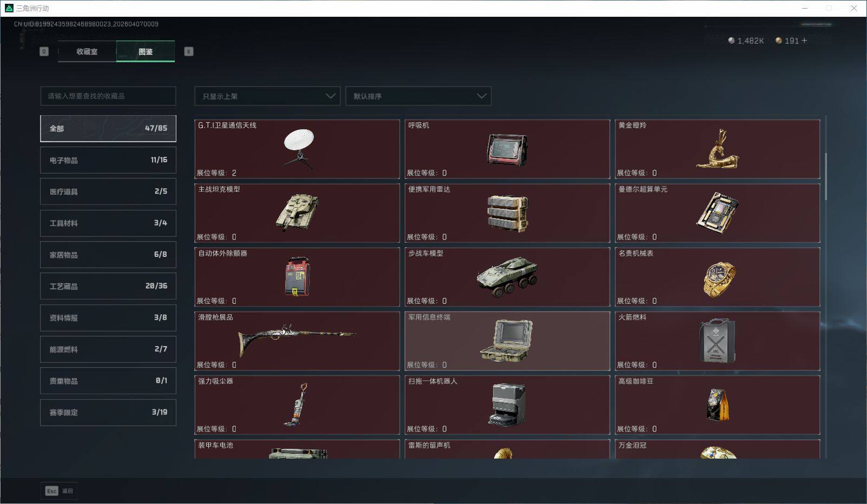Click the 返回 button at bottom left

(68, 491)
